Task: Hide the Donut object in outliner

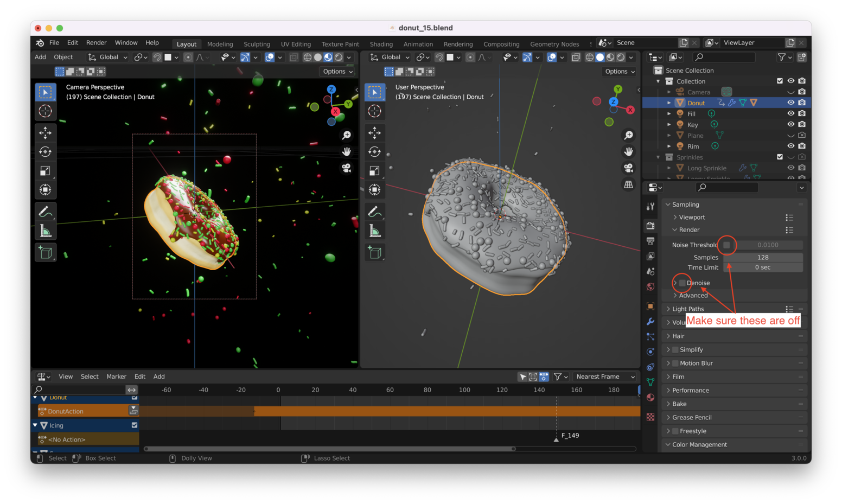Action: tap(790, 103)
